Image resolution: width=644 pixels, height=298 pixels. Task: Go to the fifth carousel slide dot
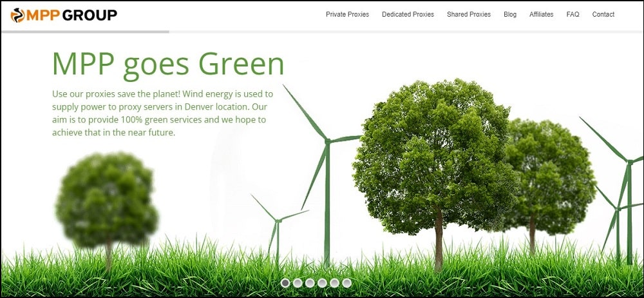point(334,283)
